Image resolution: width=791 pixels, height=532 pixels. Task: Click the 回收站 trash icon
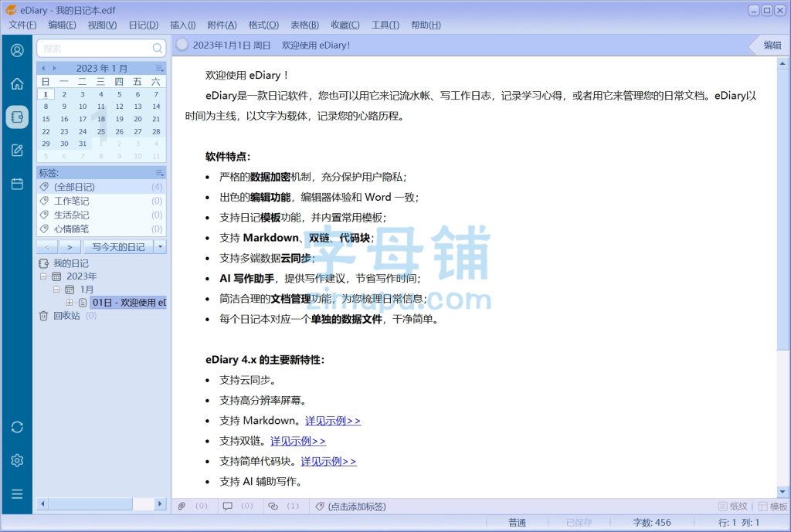click(43, 316)
